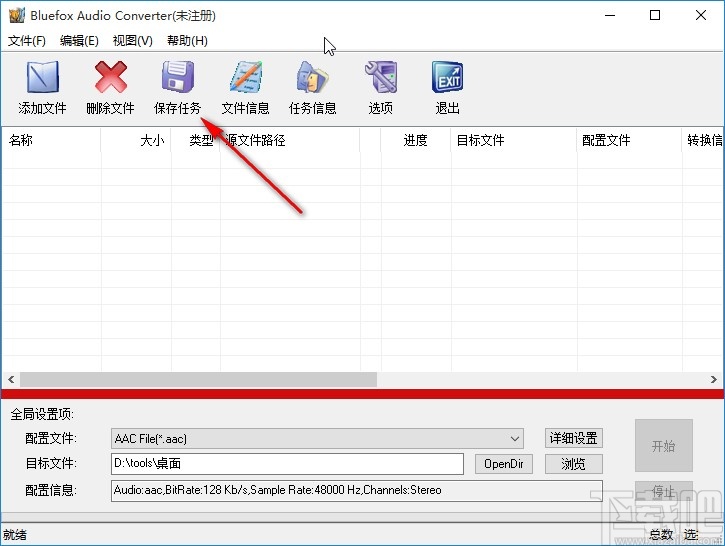
Task: Click the 停止 (Stop) button
Action: (x=664, y=491)
